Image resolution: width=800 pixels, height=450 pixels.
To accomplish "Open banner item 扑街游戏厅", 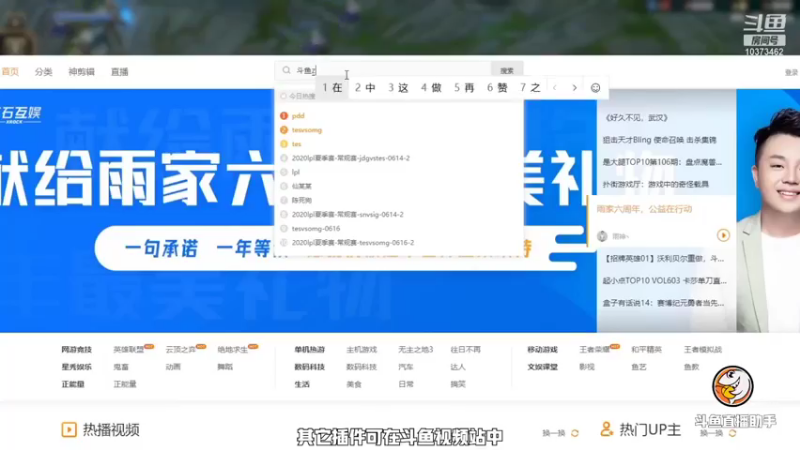I will pyautogui.click(x=656, y=184).
